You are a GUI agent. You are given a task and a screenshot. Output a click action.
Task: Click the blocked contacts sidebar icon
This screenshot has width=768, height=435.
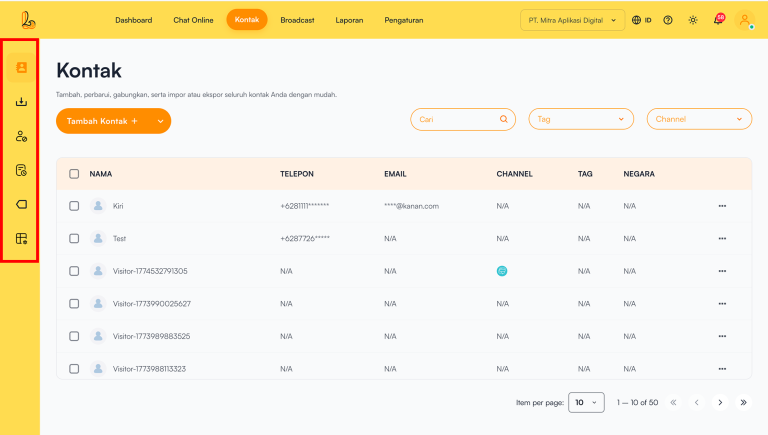pyautogui.click(x=21, y=136)
